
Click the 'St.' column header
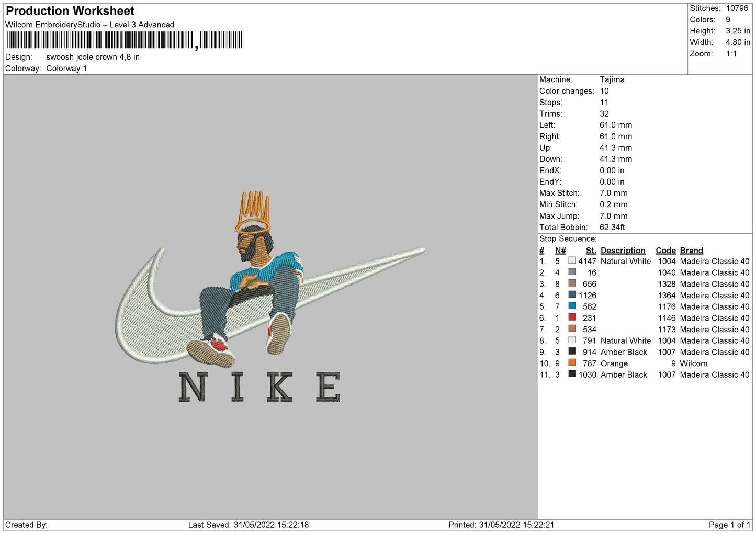pyautogui.click(x=591, y=251)
